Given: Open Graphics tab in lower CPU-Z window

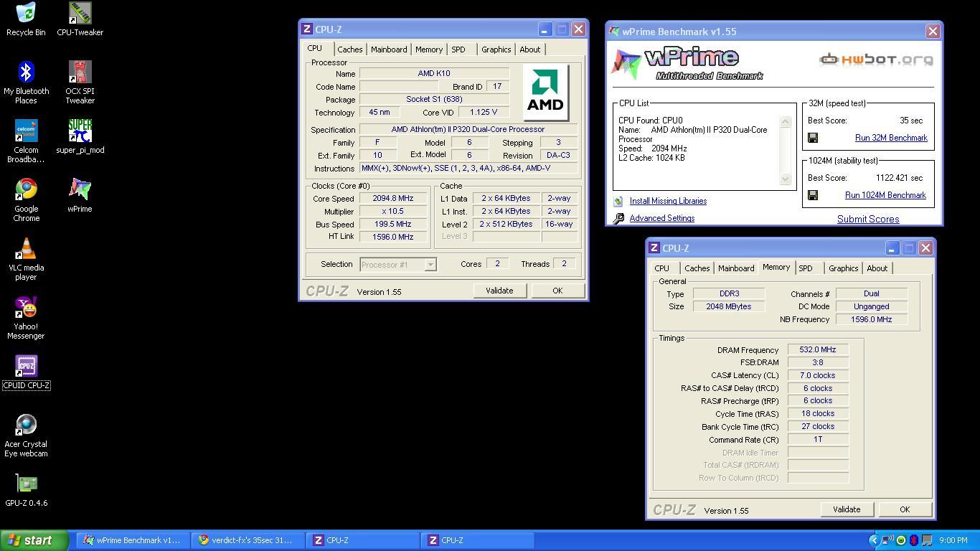Looking at the screenshot, I should (x=844, y=268).
